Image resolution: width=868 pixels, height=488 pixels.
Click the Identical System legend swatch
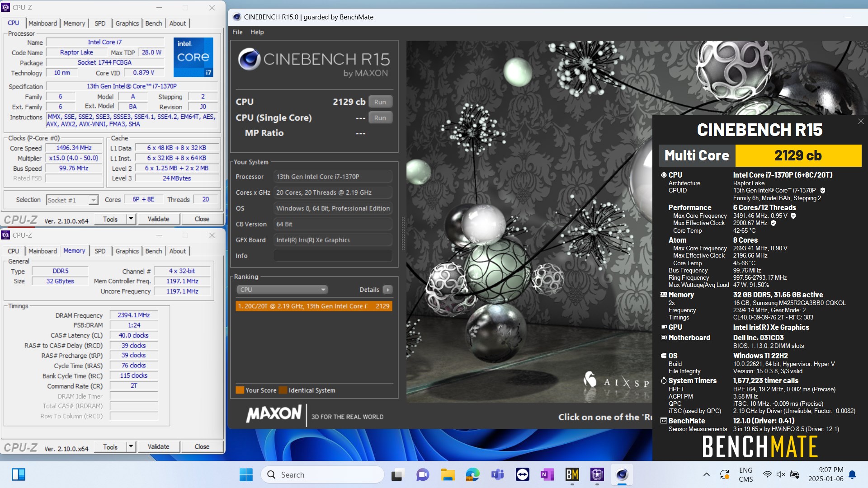(x=283, y=390)
